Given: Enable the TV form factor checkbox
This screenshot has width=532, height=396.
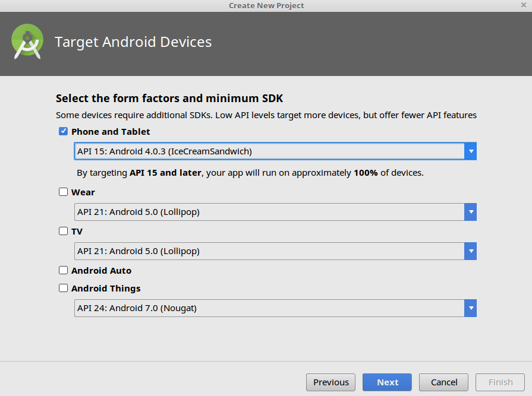Looking at the screenshot, I should (x=63, y=231).
